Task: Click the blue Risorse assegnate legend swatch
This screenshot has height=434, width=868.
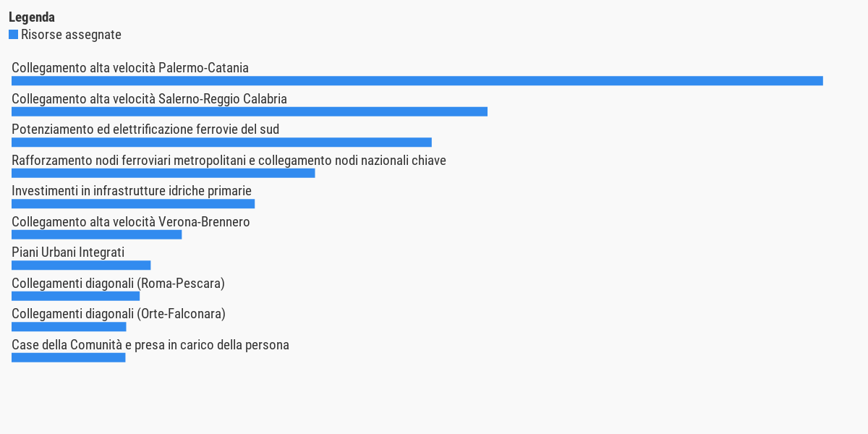Action: [x=13, y=35]
